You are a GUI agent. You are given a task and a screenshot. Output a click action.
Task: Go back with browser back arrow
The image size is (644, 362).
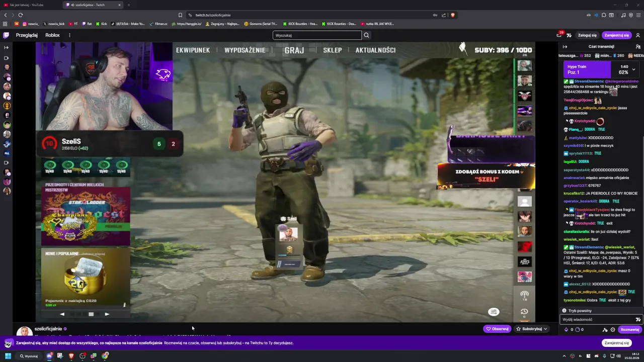click(x=5, y=15)
